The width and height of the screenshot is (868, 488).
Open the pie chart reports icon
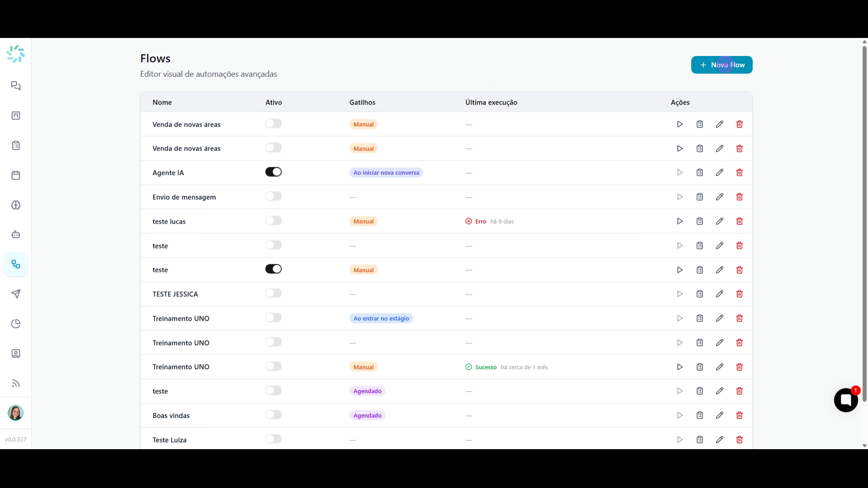pos(16,324)
